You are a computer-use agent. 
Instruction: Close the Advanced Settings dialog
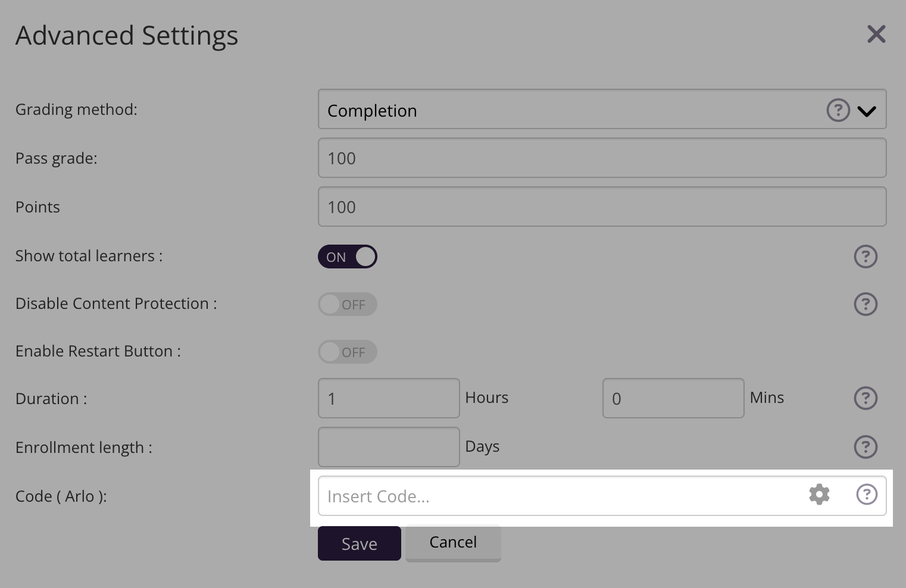coord(876,35)
